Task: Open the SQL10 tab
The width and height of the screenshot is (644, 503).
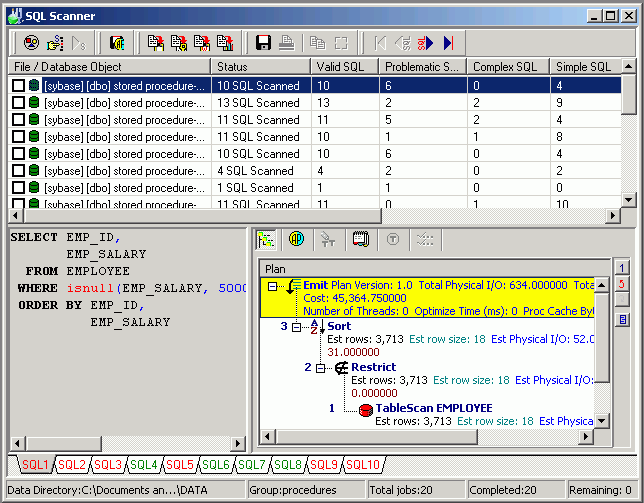Action: pos(363,465)
